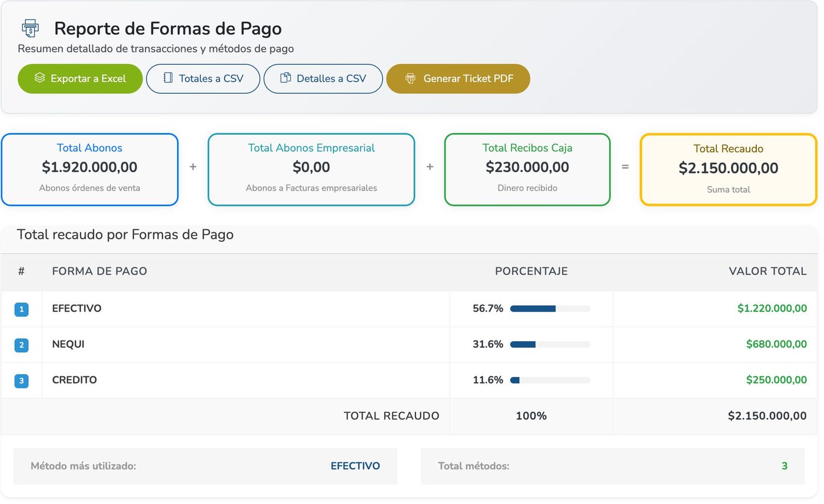The image size is (824, 504).
Task: Select the EFECTIVO payment method name
Action: pos(77,308)
